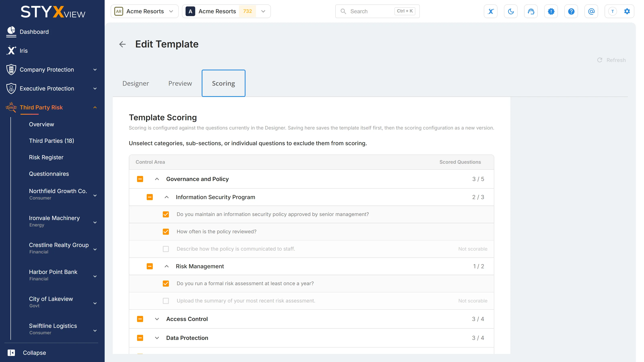The image size is (644, 362).
Task: Expand the Access Control section
Action: pyautogui.click(x=157, y=319)
